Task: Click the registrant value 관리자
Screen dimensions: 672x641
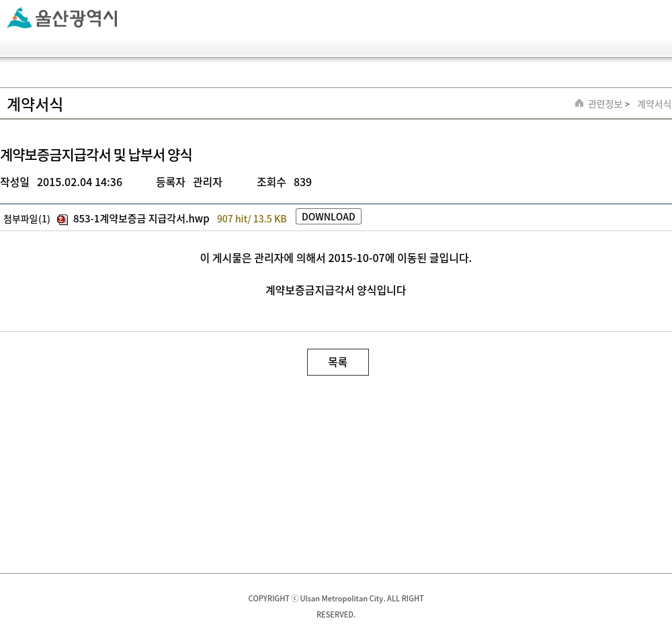Action: [208, 183]
